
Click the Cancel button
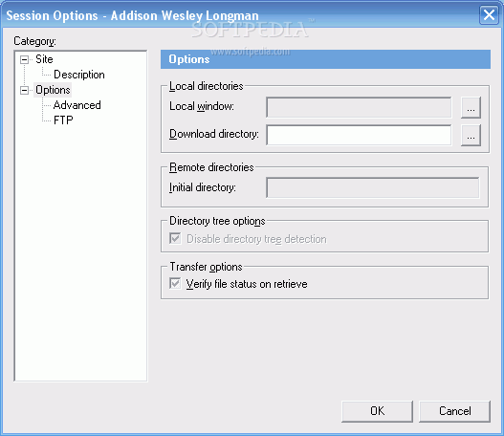(x=454, y=411)
